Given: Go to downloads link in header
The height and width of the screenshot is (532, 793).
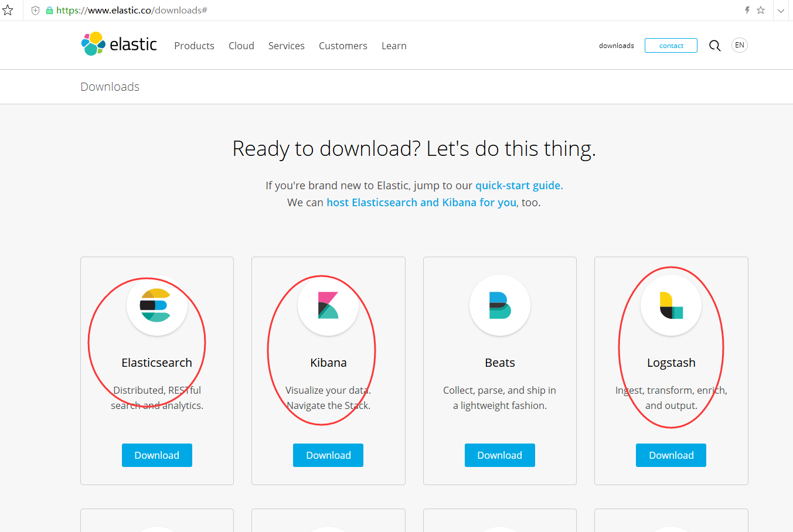Looking at the screenshot, I should [617, 46].
